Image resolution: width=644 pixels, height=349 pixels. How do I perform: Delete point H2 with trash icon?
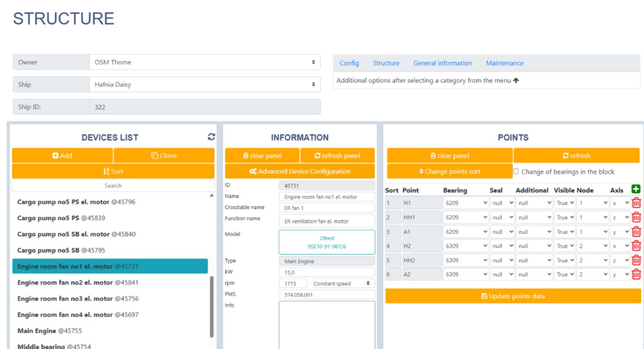pyautogui.click(x=636, y=246)
